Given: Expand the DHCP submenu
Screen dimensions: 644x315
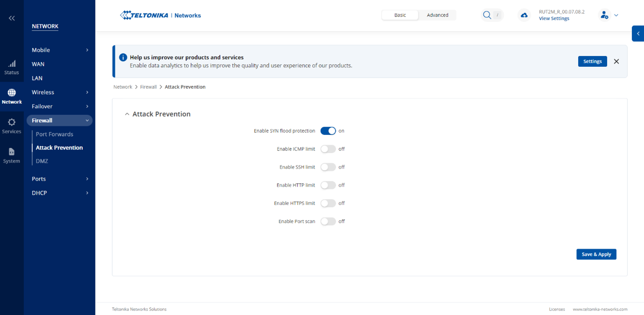Looking at the screenshot, I should (x=59, y=193).
